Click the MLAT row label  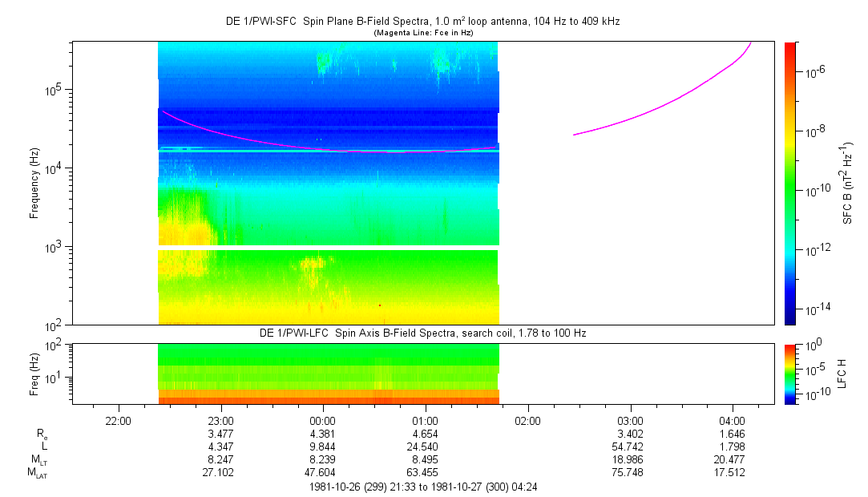[x=37, y=473]
